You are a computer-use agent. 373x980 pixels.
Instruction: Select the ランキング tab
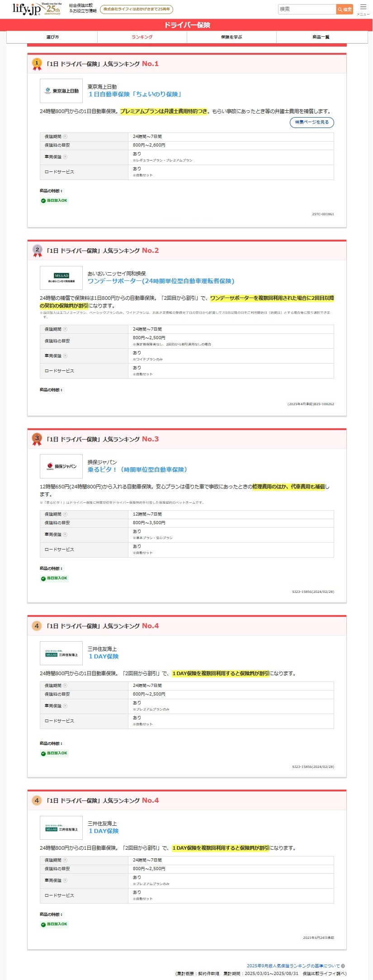142,37
